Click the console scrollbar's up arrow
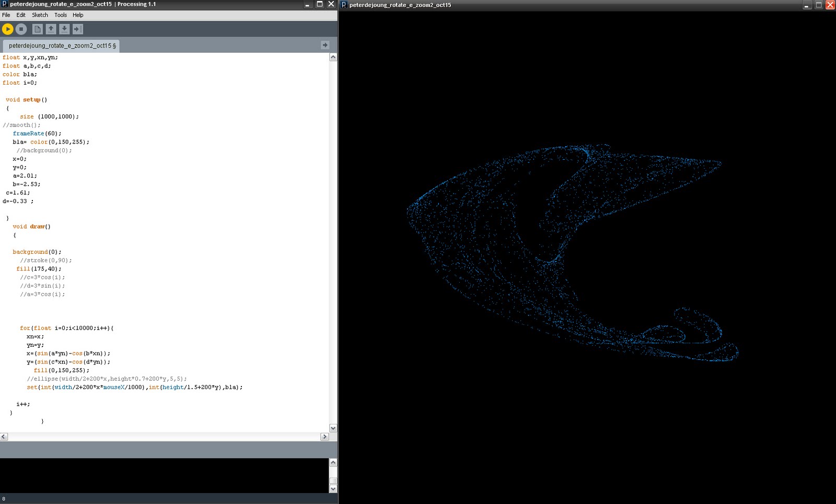836x504 pixels. click(x=333, y=462)
